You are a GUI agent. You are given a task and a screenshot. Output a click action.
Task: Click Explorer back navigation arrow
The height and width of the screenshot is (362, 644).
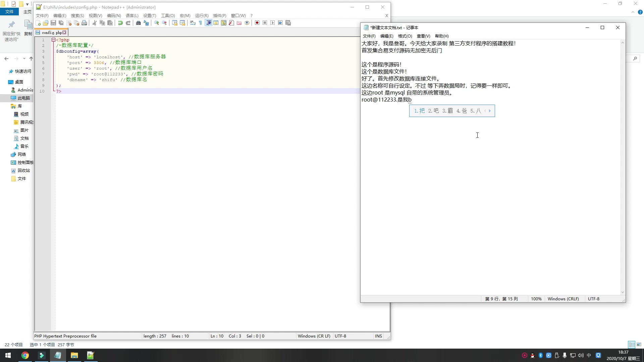click(6, 59)
